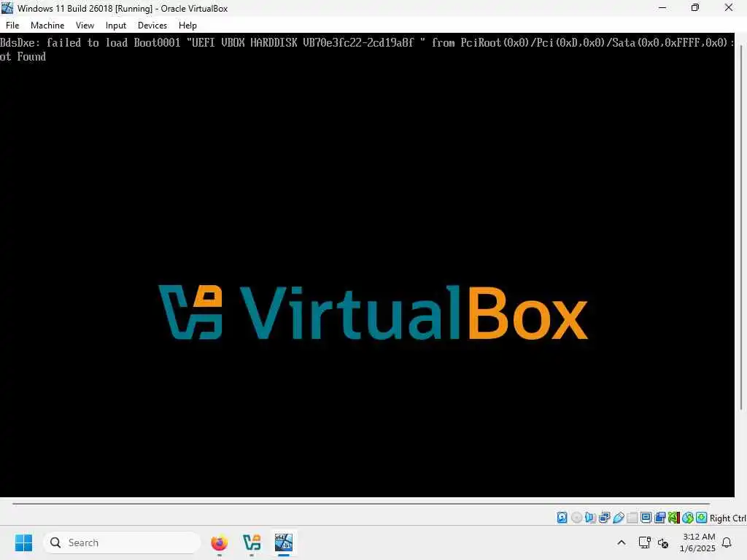Image resolution: width=747 pixels, height=560 pixels.
Task: Click the CPU virtualization status icon
Action: click(673, 518)
